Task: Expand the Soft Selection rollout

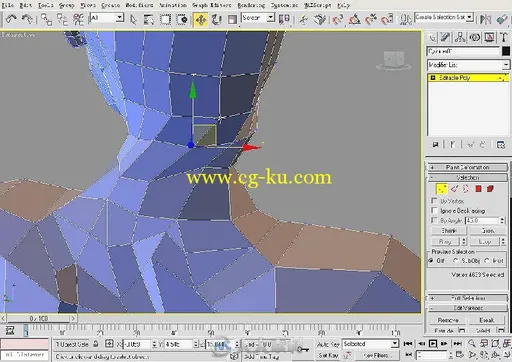Action: click(x=468, y=298)
